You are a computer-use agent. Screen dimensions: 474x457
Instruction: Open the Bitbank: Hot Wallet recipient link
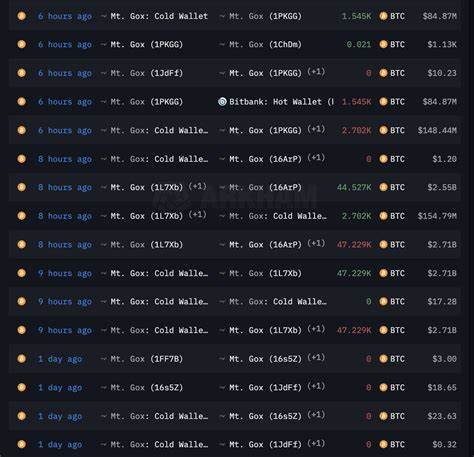coord(281,102)
